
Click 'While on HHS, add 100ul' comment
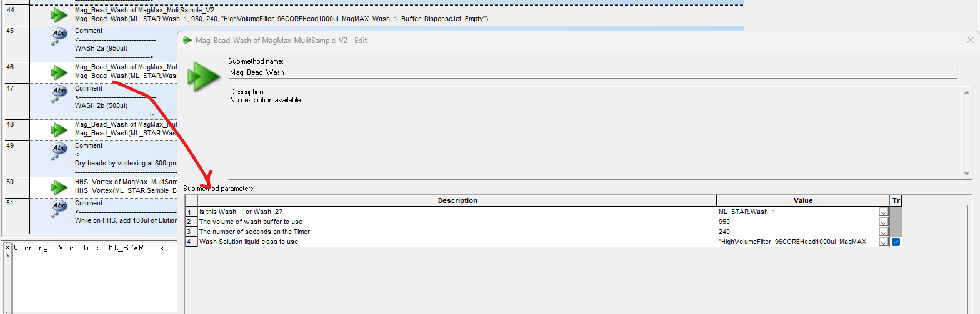point(126,220)
